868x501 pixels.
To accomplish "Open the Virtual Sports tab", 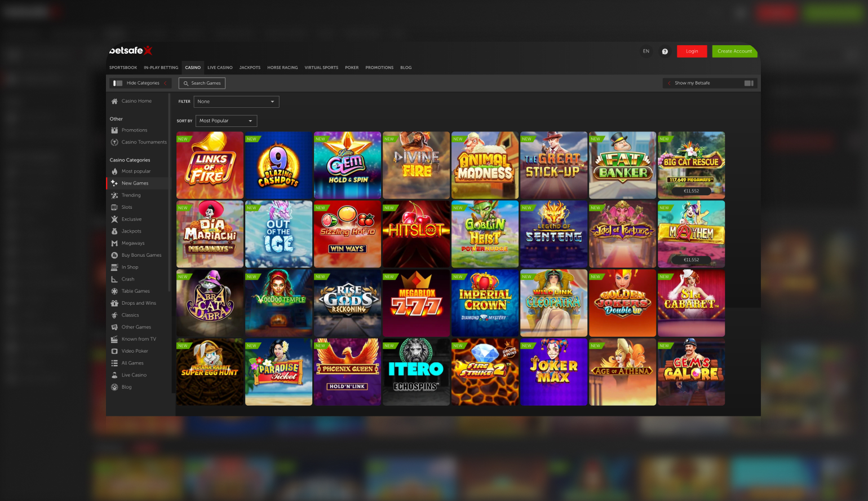I will coord(321,68).
